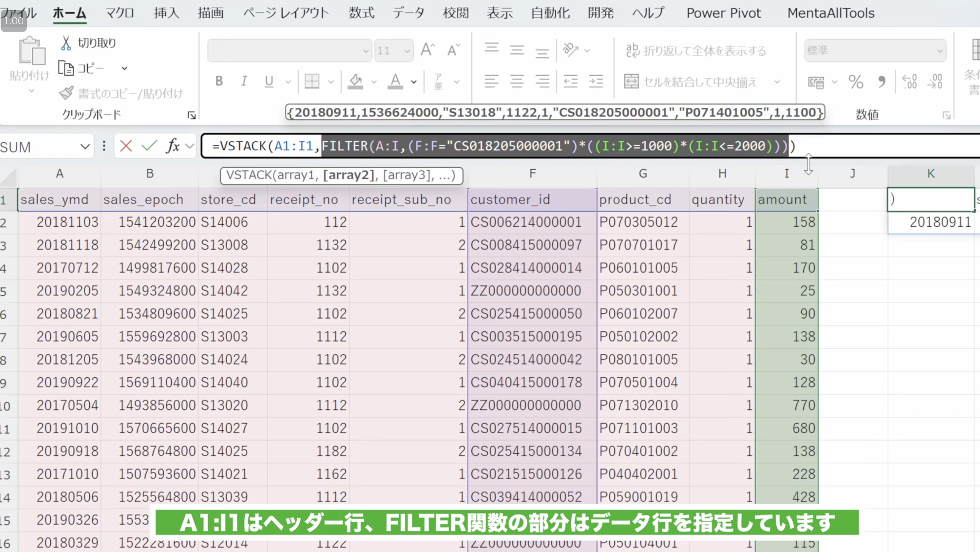
Task: Open the MentaAllTools tab
Action: click(x=831, y=13)
